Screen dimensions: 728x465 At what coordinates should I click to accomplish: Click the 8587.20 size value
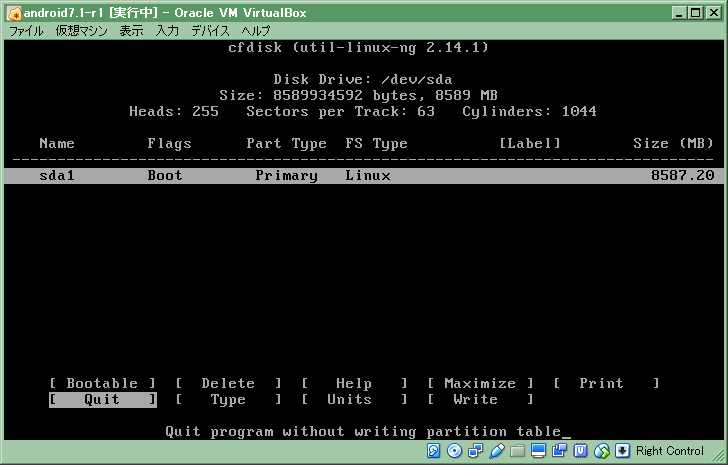682,175
